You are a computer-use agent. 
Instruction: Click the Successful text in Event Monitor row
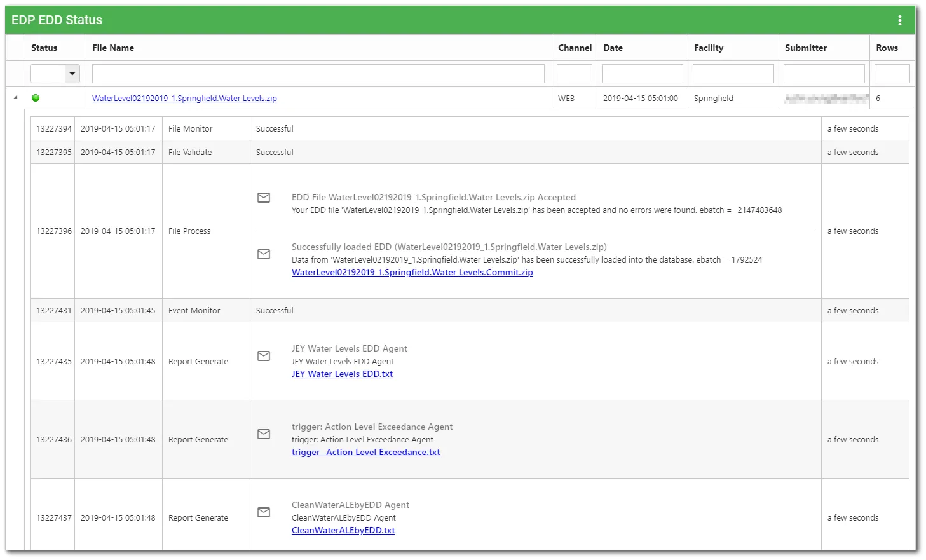(x=275, y=310)
